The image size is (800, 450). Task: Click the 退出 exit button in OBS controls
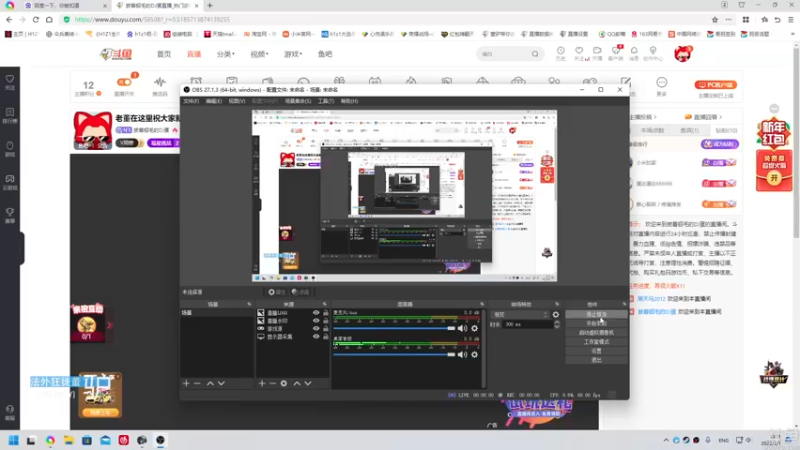tap(596, 360)
